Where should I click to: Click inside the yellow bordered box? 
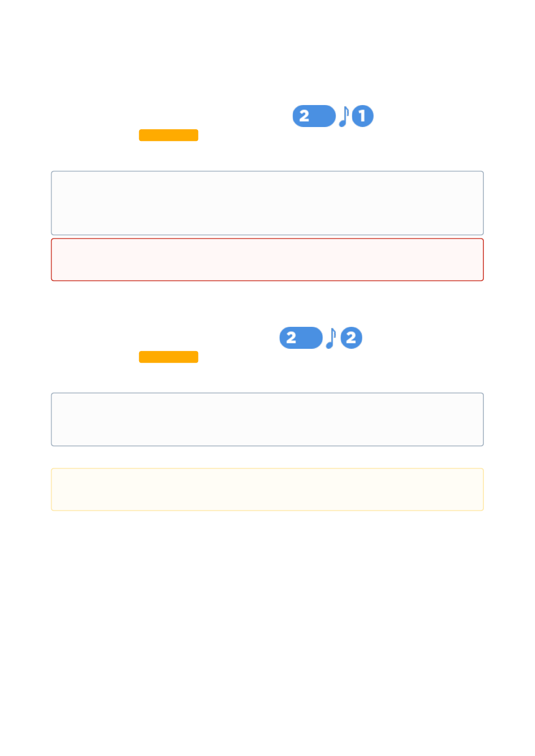click(267, 489)
